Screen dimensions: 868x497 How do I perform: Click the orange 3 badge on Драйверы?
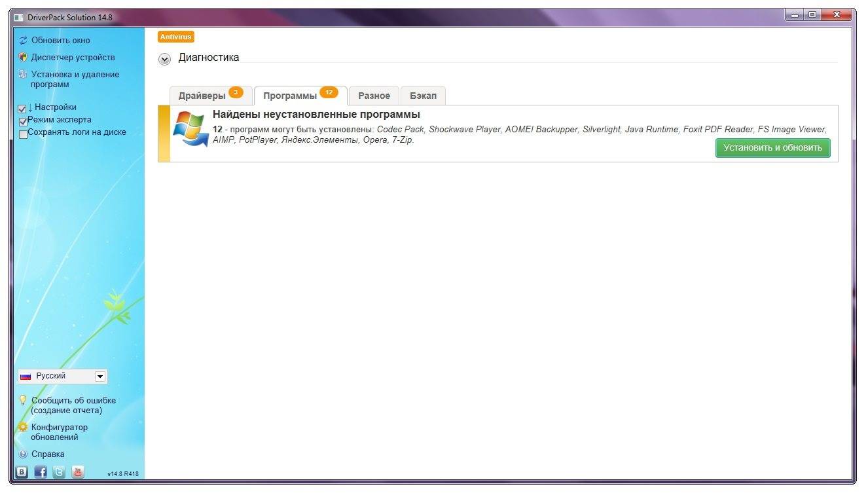pos(236,92)
